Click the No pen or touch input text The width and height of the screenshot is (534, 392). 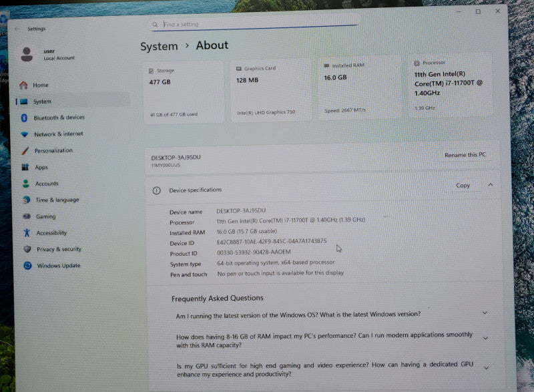pos(280,273)
